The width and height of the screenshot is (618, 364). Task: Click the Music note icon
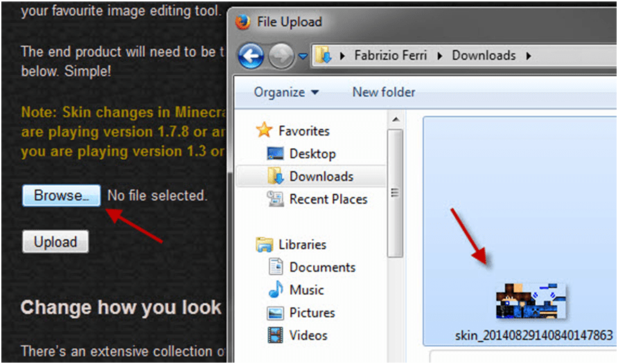[x=276, y=289]
